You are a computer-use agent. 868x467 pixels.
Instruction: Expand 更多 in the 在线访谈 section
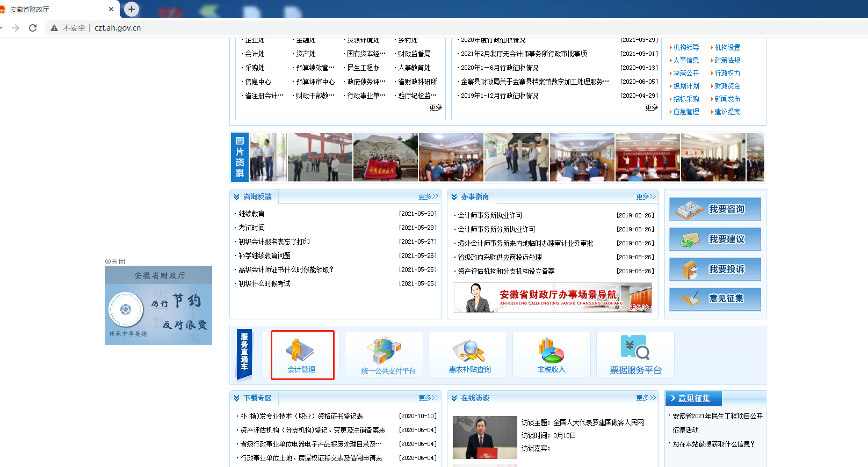pyautogui.click(x=646, y=398)
